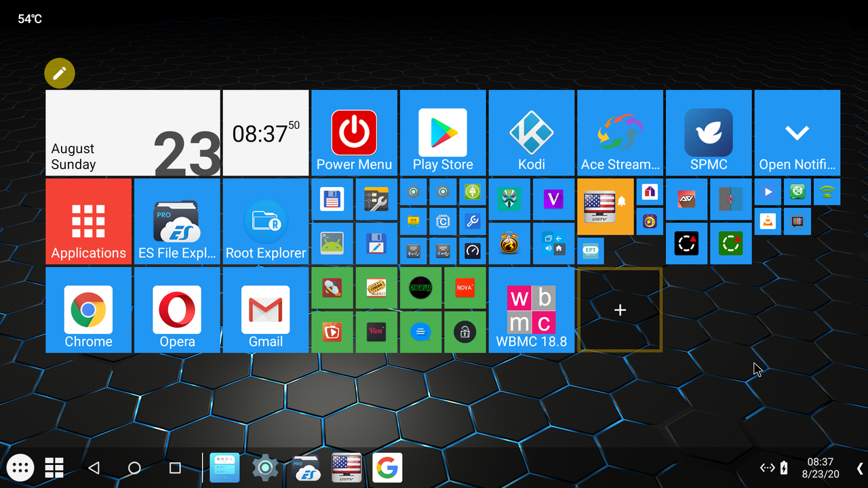Image resolution: width=868 pixels, height=488 pixels.
Task: Open the Settings gear in the taskbar
Action: [x=265, y=468]
